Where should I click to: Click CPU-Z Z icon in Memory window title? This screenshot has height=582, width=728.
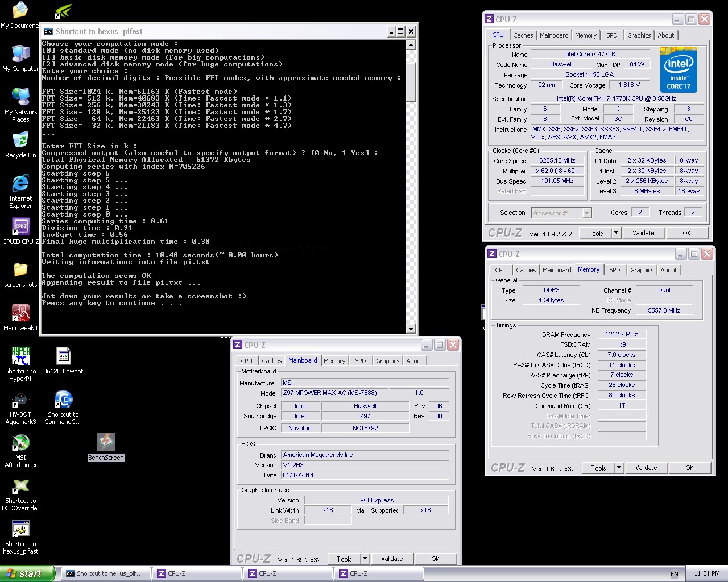(492, 254)
